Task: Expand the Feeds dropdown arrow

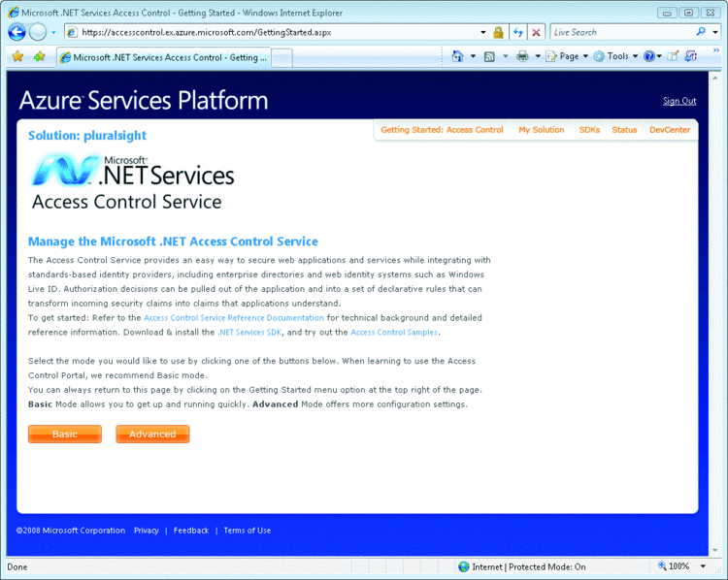Action: point(505,56)
